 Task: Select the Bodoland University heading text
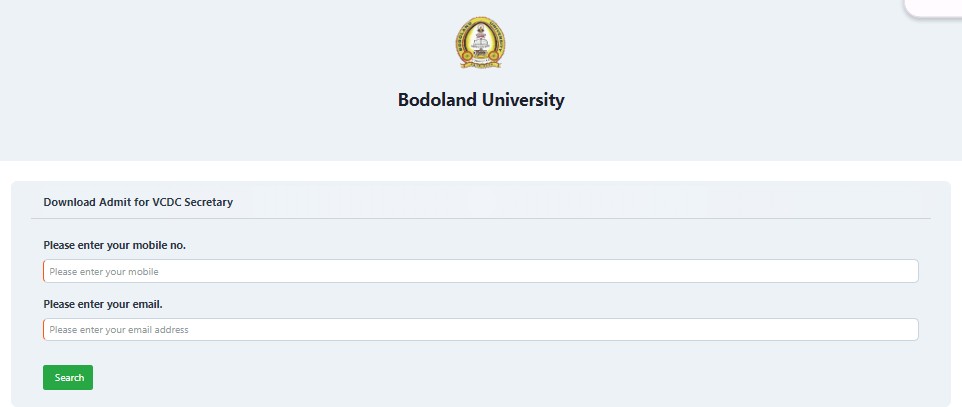(x=481, y=99)
